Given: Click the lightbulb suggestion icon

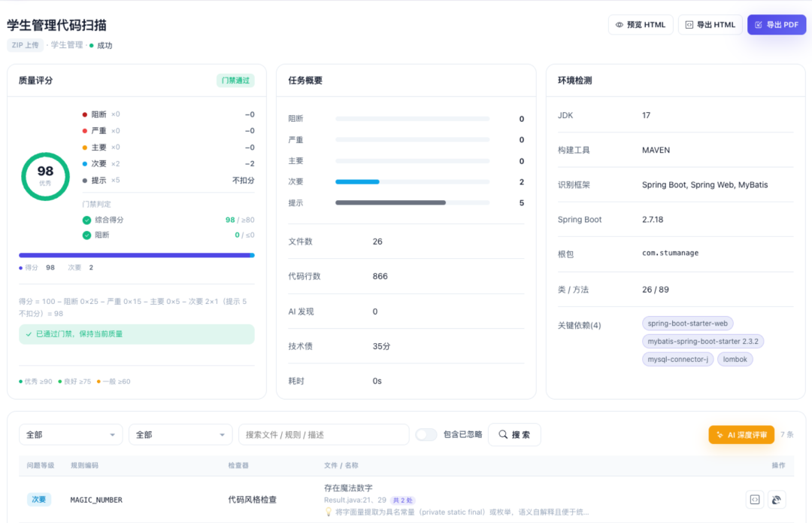Looking at the screenshot, I should pos(328,512).
